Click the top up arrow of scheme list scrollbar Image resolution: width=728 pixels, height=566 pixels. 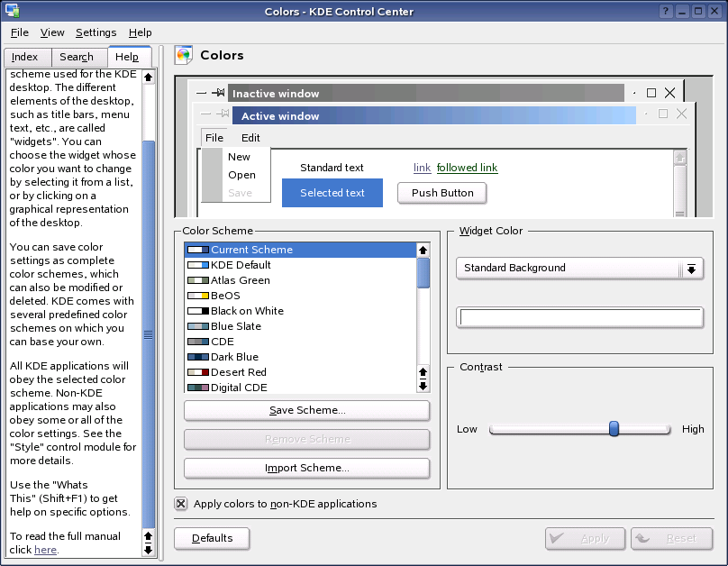click(x=423, y=251)
